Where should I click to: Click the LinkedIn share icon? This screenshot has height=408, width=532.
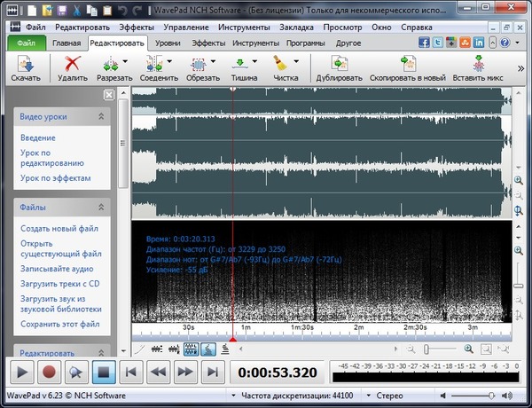coord(479,43)
